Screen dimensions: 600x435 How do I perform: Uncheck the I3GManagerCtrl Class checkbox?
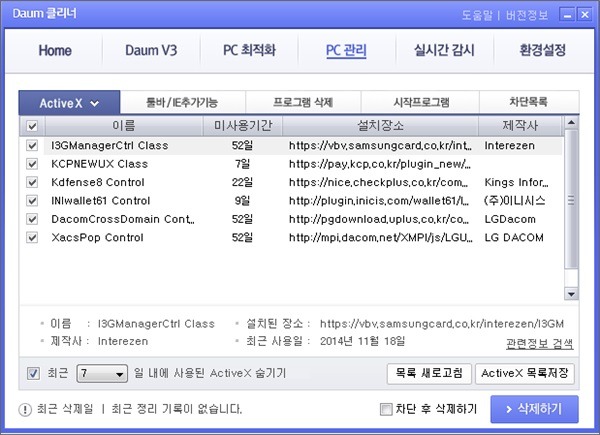click(32, 145)
